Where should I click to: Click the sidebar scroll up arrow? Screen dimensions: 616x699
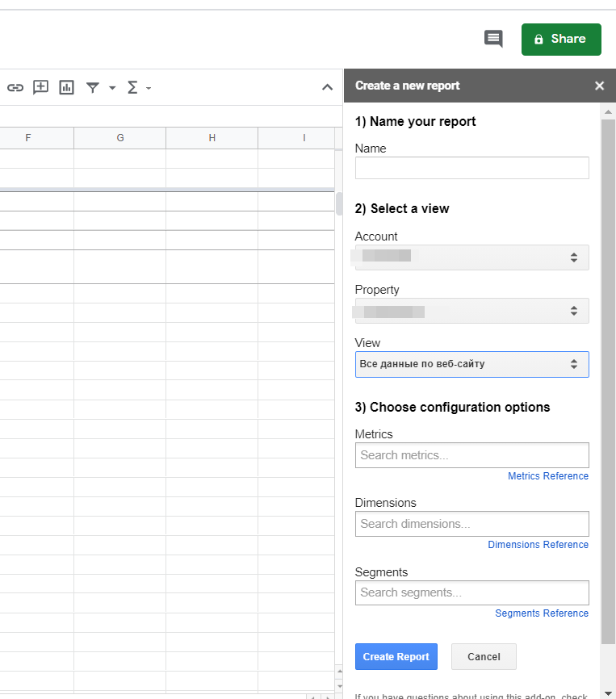pyautogui.click(x=608, y=112)
